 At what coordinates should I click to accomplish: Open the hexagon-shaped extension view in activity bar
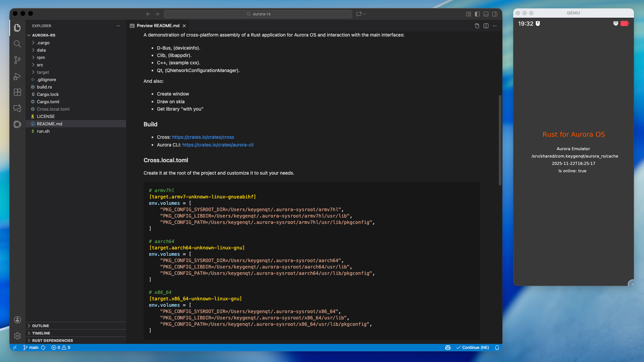[x=17, y=124]
